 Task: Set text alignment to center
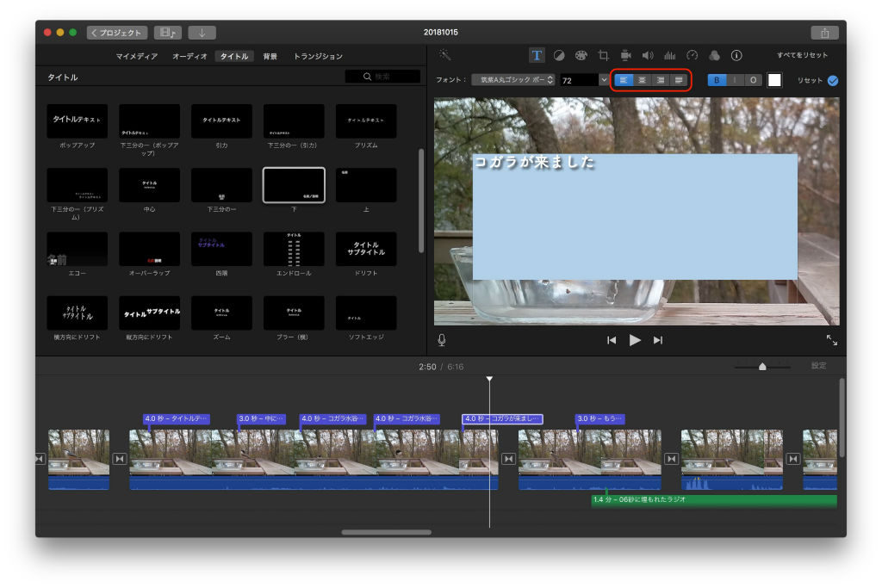coord(641,80)
